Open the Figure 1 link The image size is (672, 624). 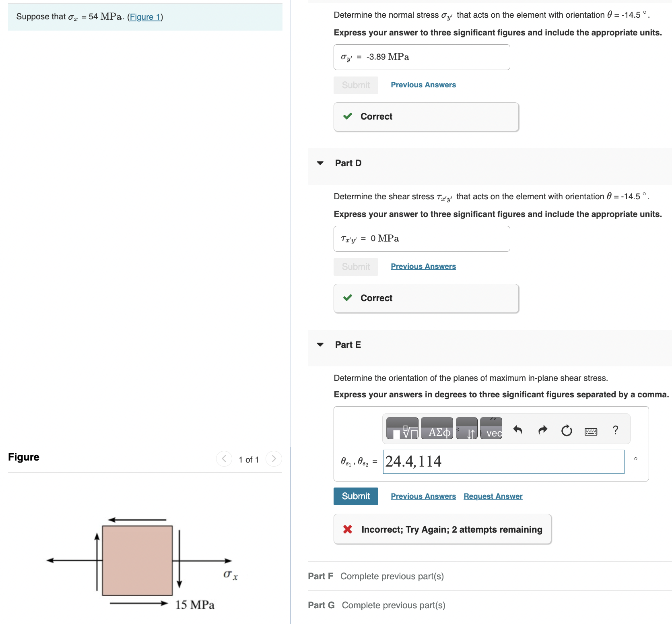click(146, 17)
